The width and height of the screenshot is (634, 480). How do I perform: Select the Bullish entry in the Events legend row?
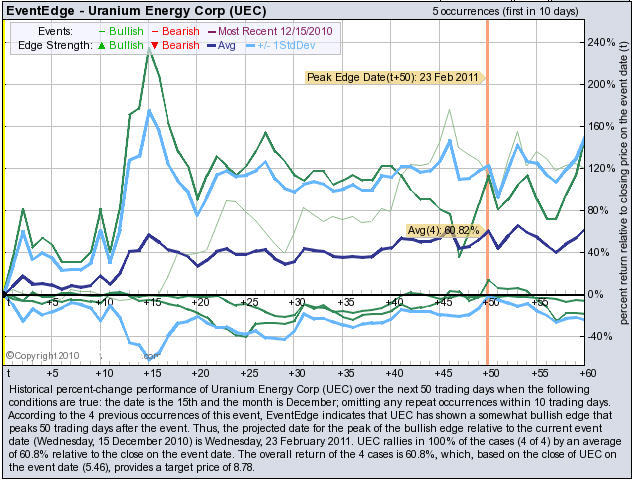(120, 32)
